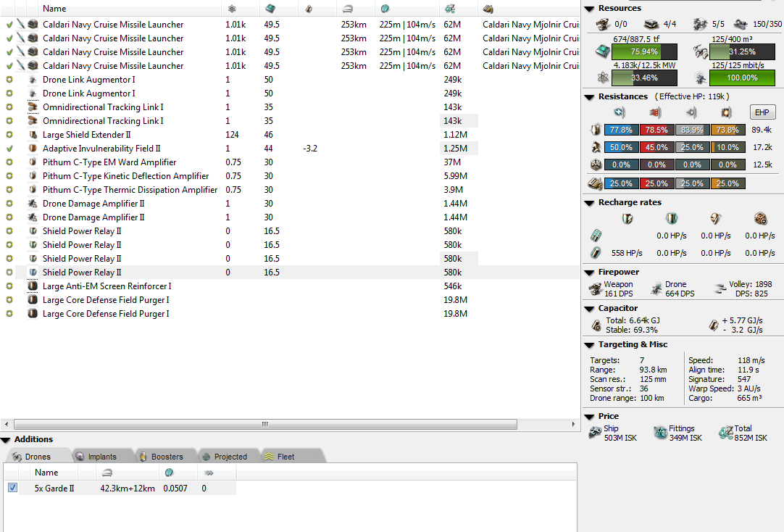Click the price column header icon
784x532 pixels.
pos(449,9)
